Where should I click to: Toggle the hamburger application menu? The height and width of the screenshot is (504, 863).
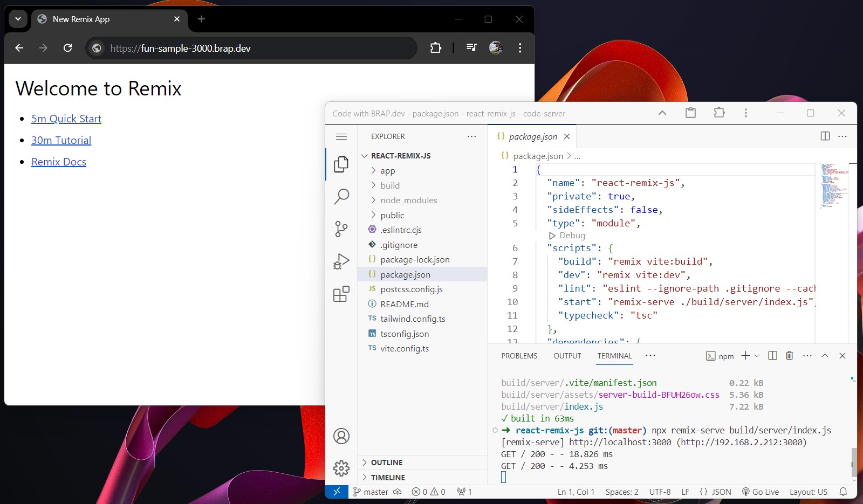[x=341, y=136]
